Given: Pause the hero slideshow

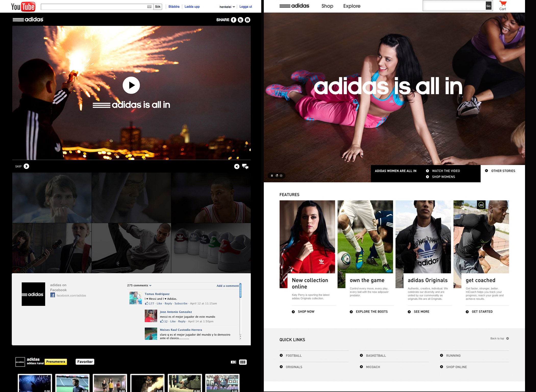Looking at the screenshot, I should [272, 176].
